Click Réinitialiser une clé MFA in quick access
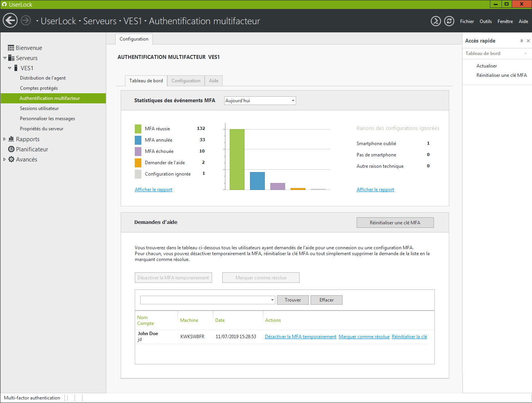The image size is (532, 403). pos(502,75)
